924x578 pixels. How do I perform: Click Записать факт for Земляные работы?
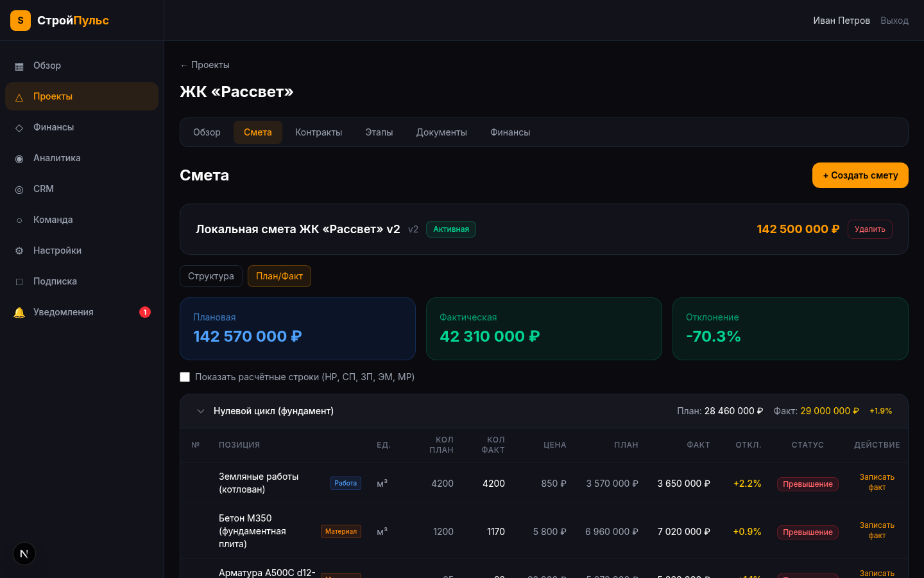pos(877,482)
